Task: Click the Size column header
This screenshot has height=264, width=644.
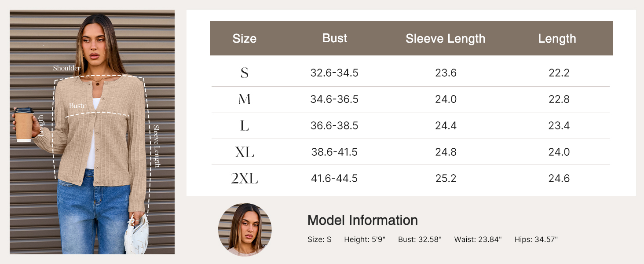Action: coord(244,39)
